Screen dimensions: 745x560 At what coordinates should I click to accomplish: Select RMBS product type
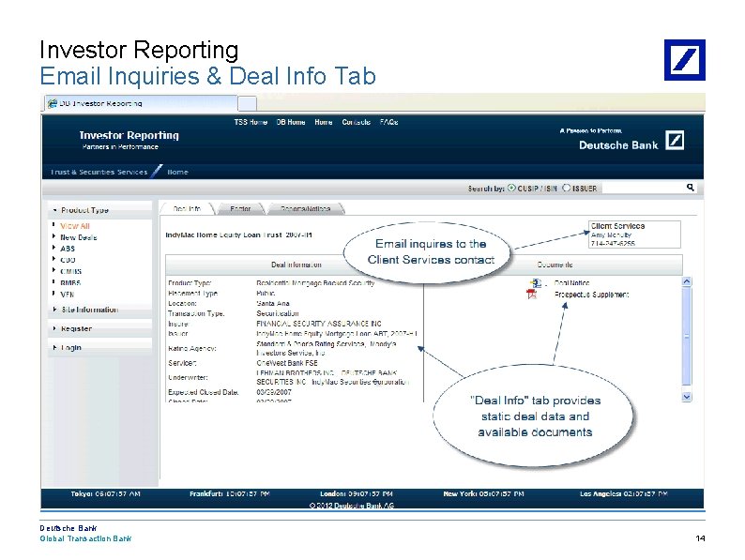[70, 282]
